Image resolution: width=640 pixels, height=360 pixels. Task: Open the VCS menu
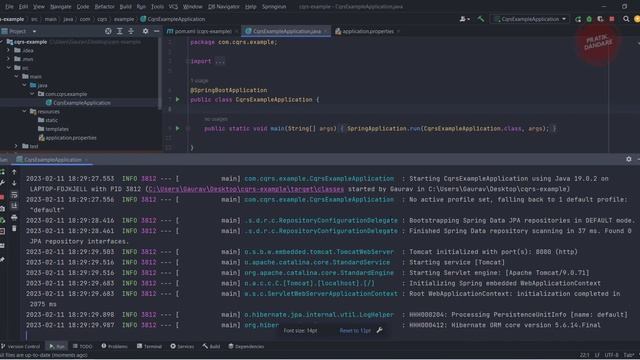pos(173,7)
